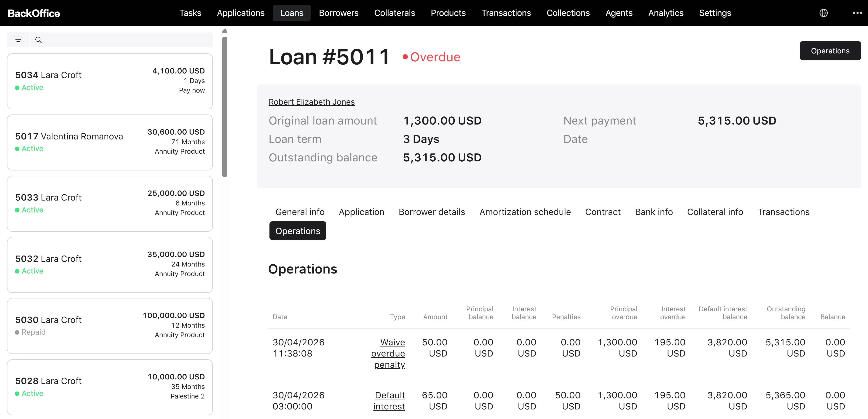Click the Loan #5011 heading
This screenshot has height=419, width=868.
click(x=329, y=57)
